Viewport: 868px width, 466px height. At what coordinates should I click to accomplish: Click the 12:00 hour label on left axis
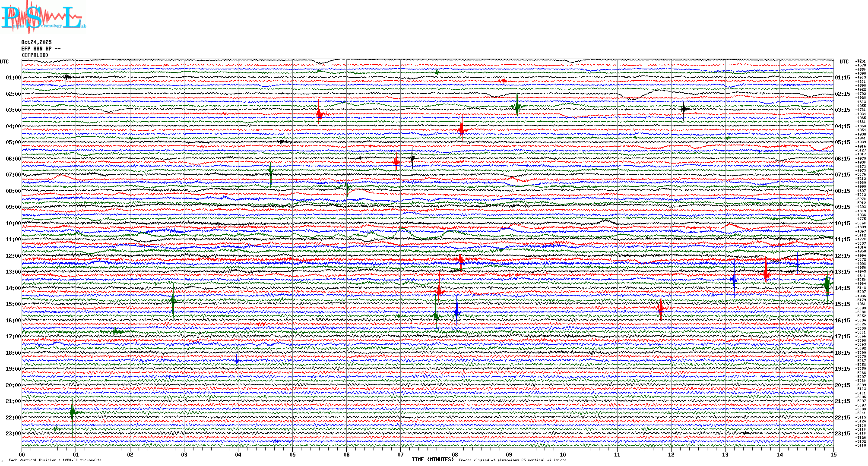(13, 256)
